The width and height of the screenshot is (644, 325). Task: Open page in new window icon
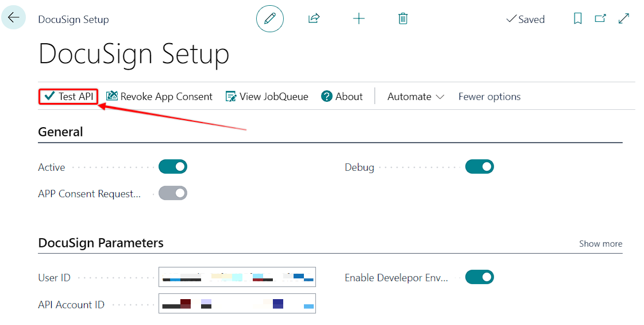click(x=600, y=18)
